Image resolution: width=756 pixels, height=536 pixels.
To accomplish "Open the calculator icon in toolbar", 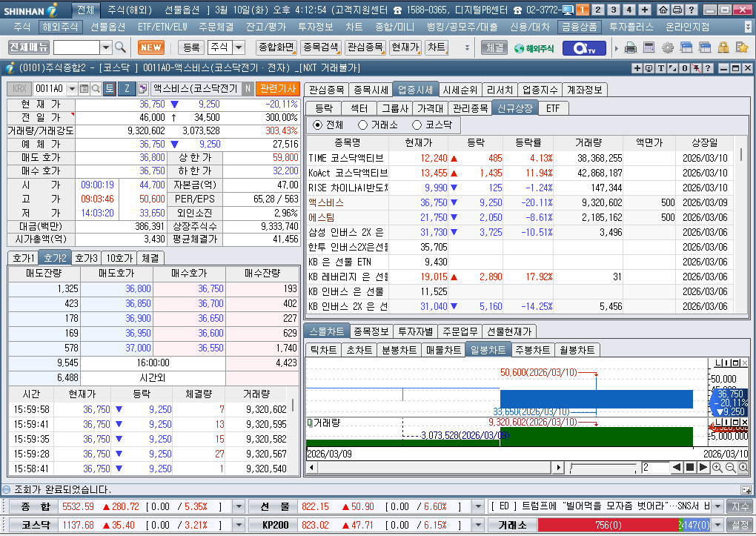I will [649, 47].
